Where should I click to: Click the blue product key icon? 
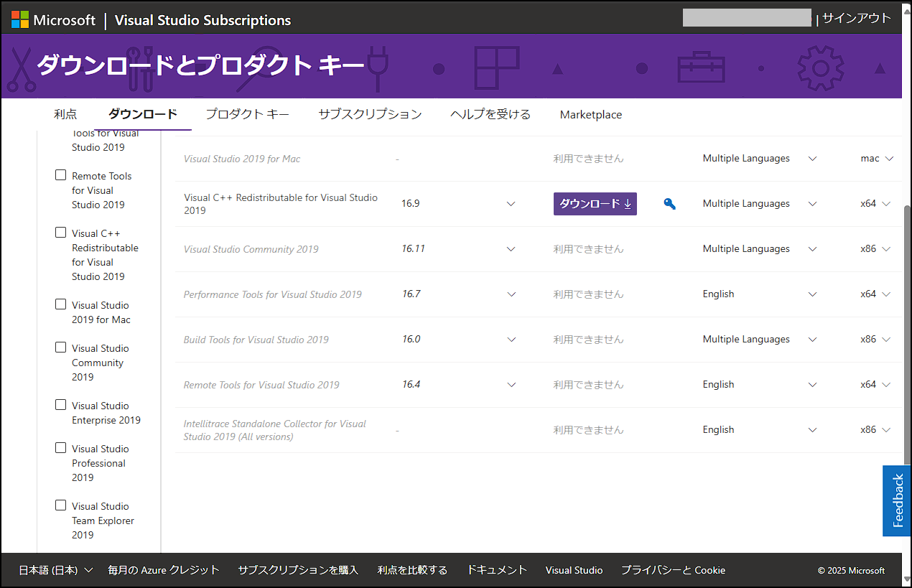click(x=669, y=204)
